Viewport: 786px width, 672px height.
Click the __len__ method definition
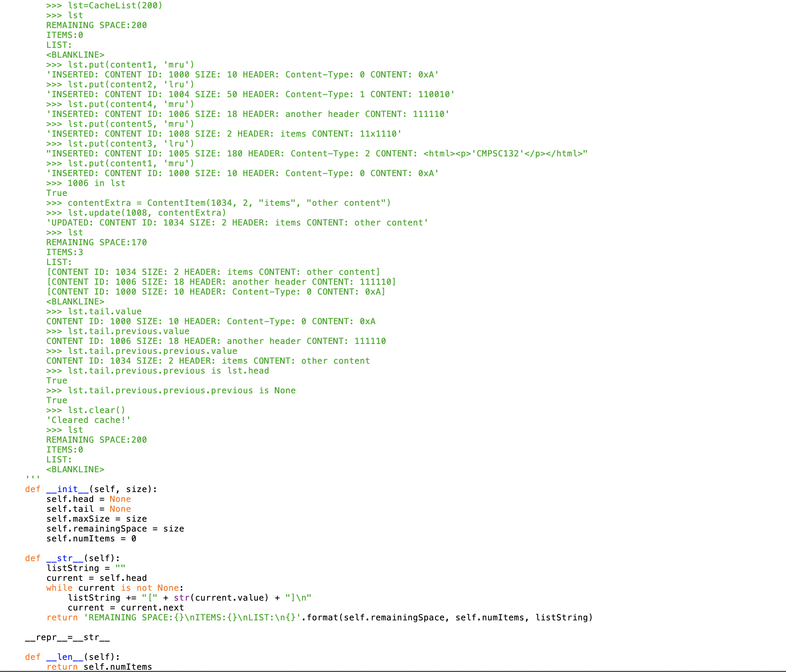(64, 657)
